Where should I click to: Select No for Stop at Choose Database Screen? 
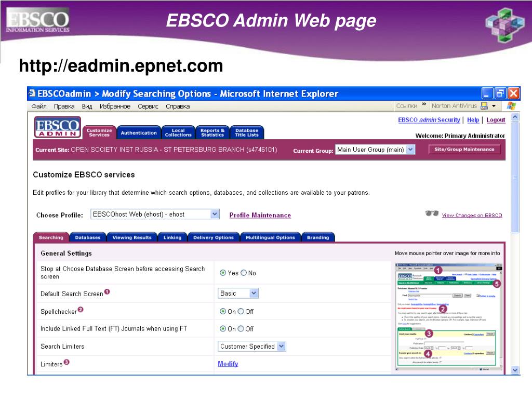(x=244, y=273)
